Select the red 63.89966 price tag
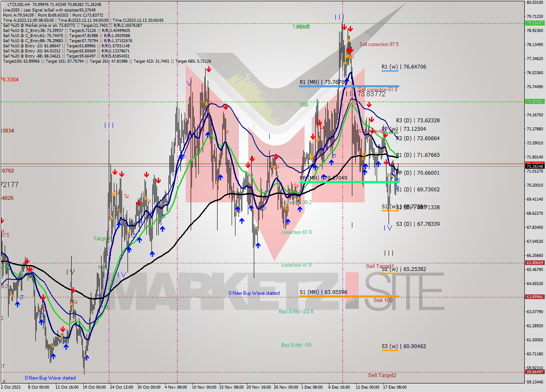The width and height of the screenshot is (546, 392). coord(535,297)
